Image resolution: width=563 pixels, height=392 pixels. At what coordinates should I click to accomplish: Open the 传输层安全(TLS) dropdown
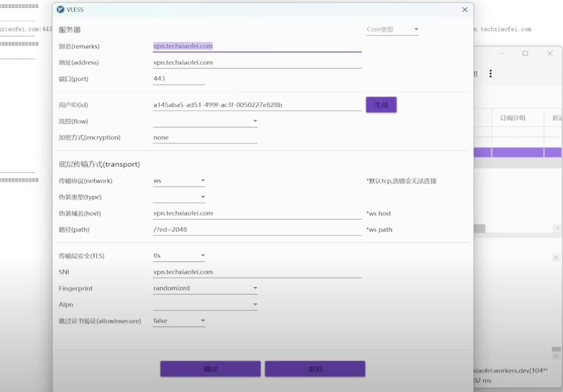pyautogui.click(x=179, y=256)
